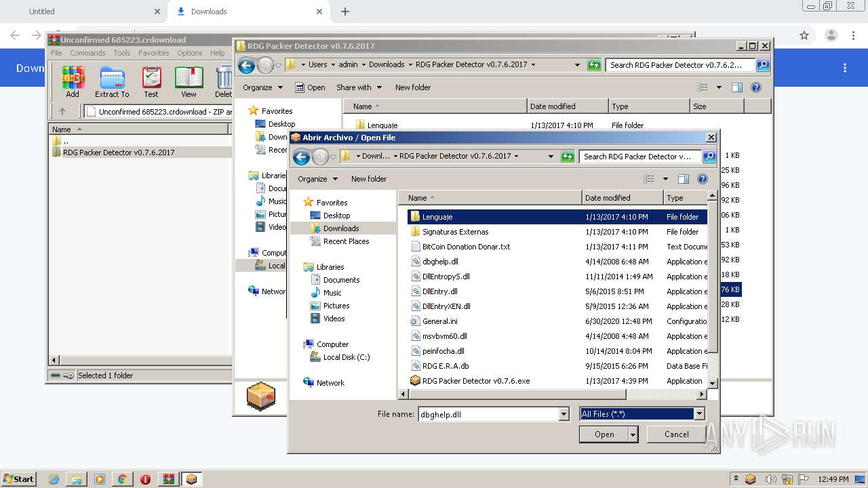This screenshot has width=868, height=488.
Task: Open the Open button split arrow
Action: click(x=633, y=434)
